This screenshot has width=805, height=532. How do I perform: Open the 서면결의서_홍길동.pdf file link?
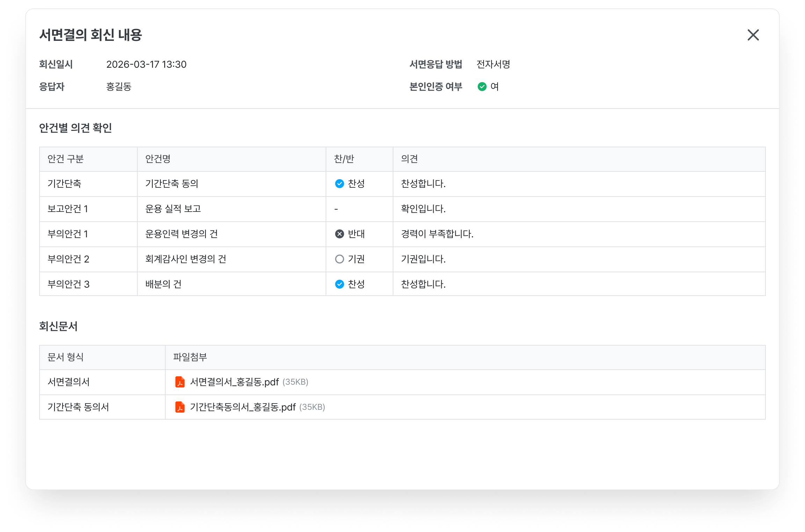pos(234,382)
